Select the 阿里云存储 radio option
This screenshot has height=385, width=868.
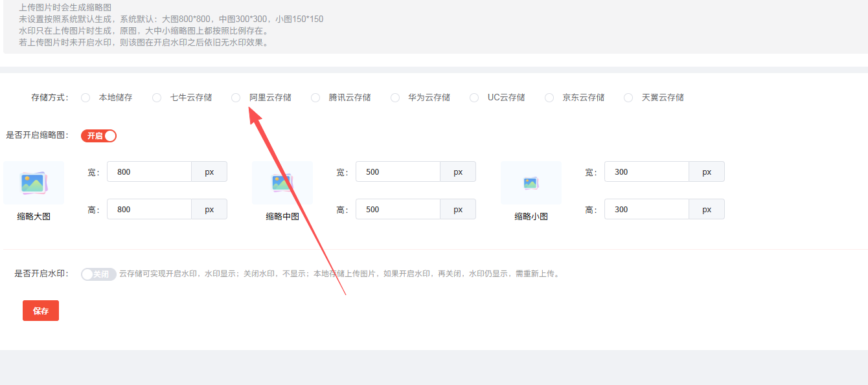coord(236,98)
